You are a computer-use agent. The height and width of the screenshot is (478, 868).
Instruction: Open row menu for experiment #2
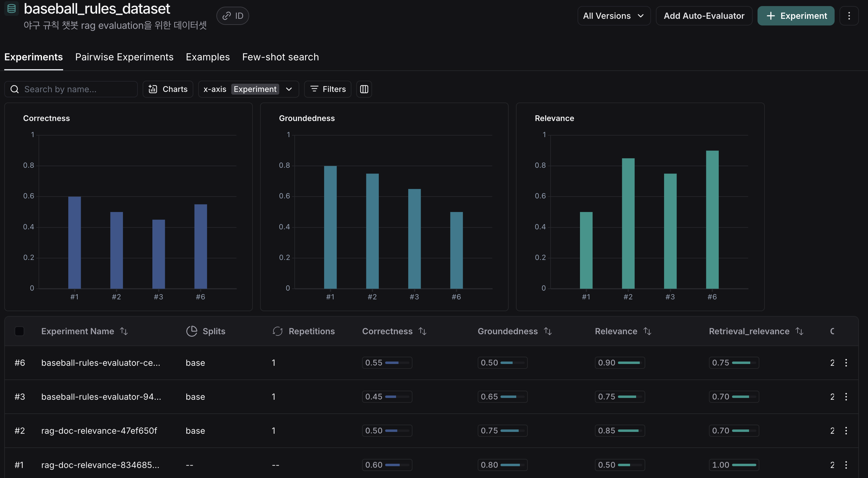(846, 431)
